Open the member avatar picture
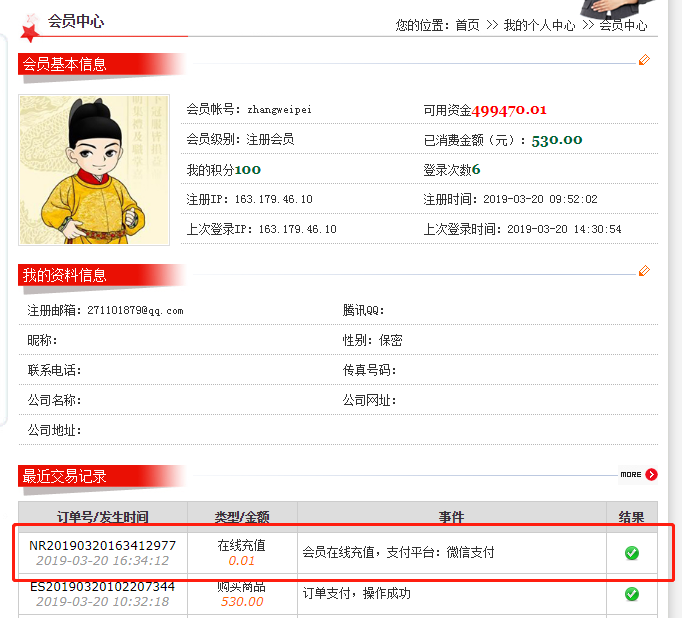682x618 pixels. point(94,170)
